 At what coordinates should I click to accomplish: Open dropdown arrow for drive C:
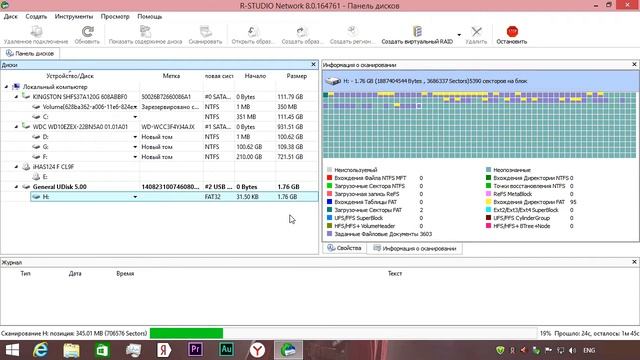135,117
